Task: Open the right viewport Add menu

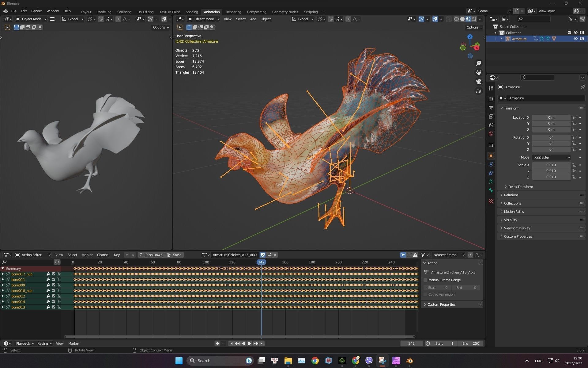Action: [253, 19]
